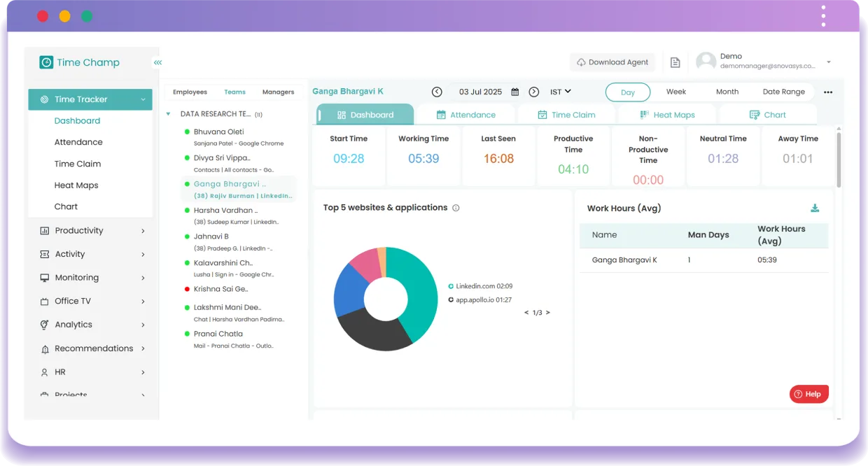This screenshot has width=868, height=466.
Task: Go to previous legend page arrow
Action: click(526, 313)
